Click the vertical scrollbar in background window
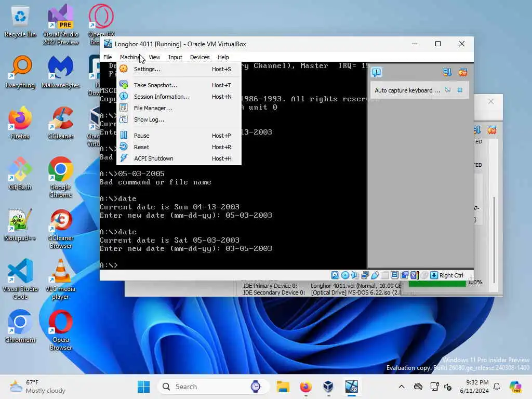Image resolution: width=532 pixels, height=399 pixels. (494, 240)
